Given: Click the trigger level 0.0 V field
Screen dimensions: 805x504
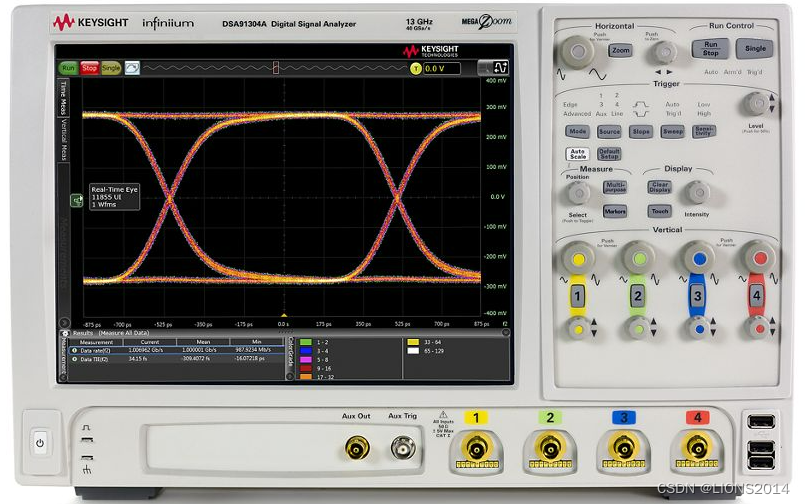Looking at the screenshot, I should (442, 68).
